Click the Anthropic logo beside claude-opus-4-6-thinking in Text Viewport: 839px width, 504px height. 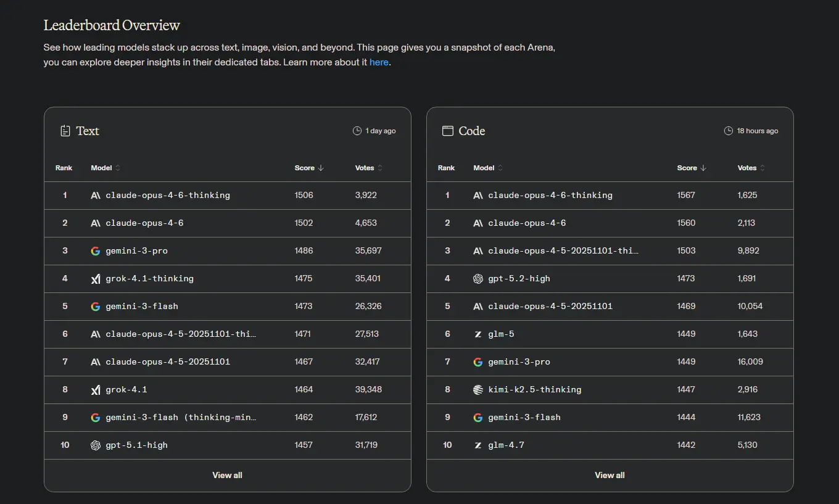click(x=96, y=196)
